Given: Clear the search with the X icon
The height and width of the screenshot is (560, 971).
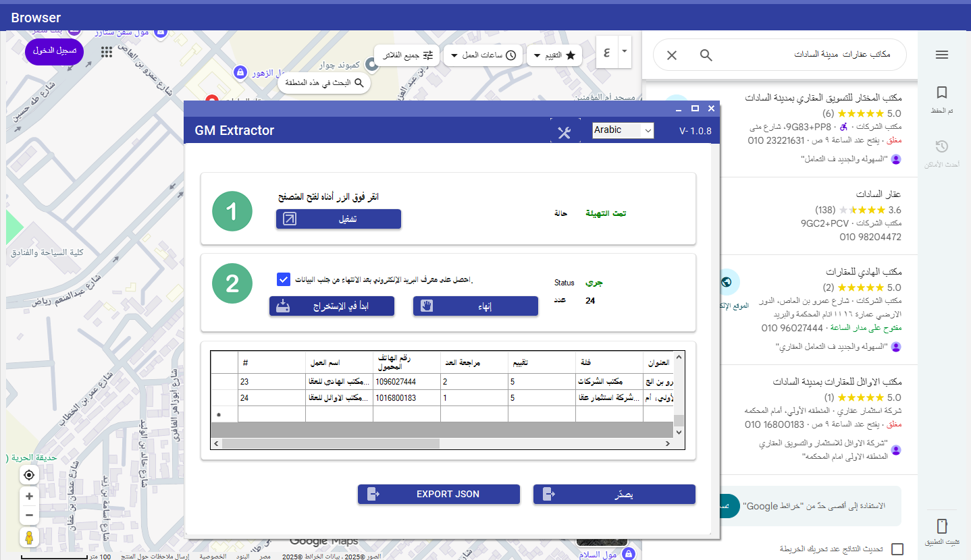Looking at the screenshot, I should tap(672, 55).
